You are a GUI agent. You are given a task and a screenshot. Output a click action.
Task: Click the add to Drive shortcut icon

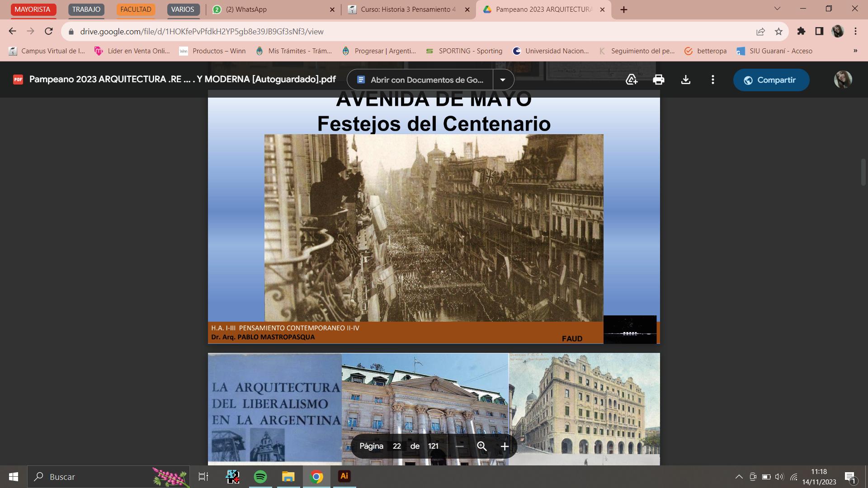click(x=631, y=80)
